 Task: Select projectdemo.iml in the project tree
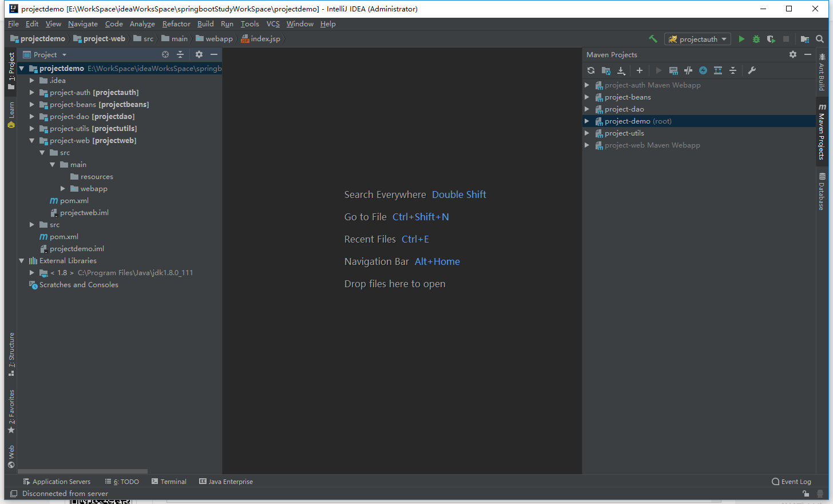77,249
